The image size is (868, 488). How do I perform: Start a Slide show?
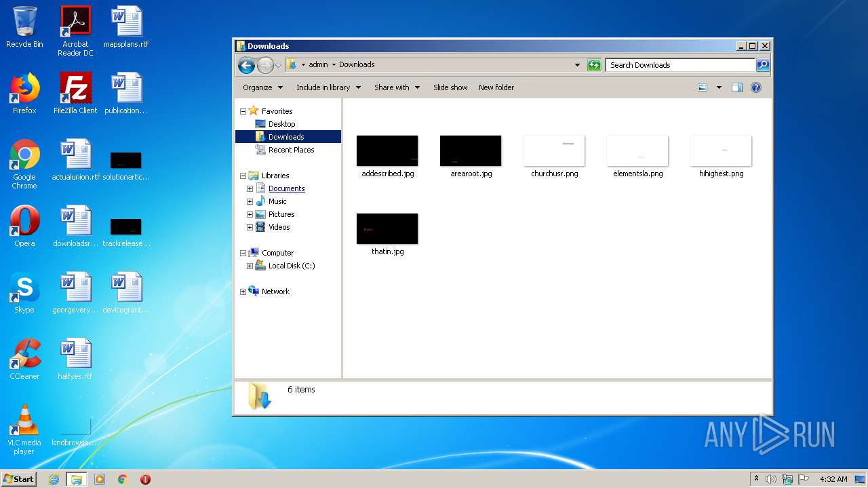450,87
